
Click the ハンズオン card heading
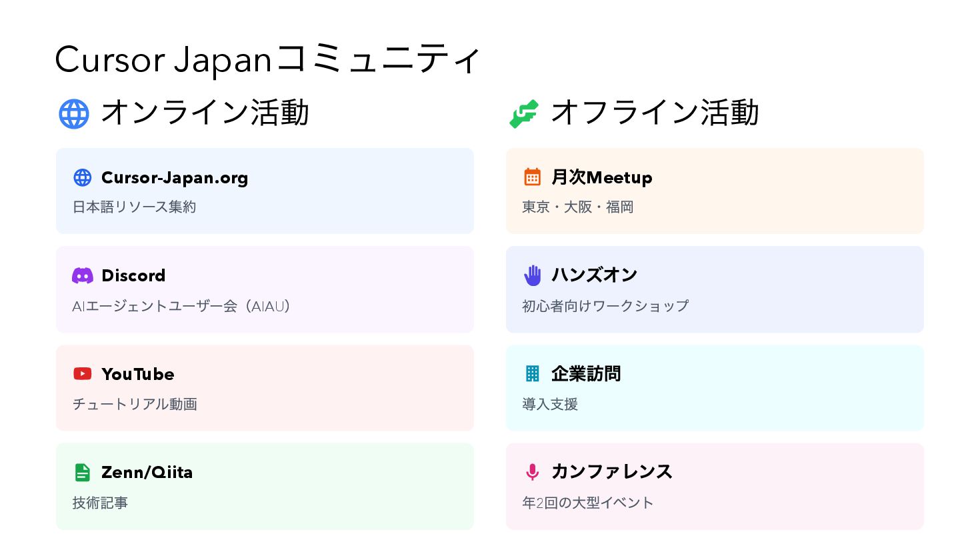pos(595,275)
